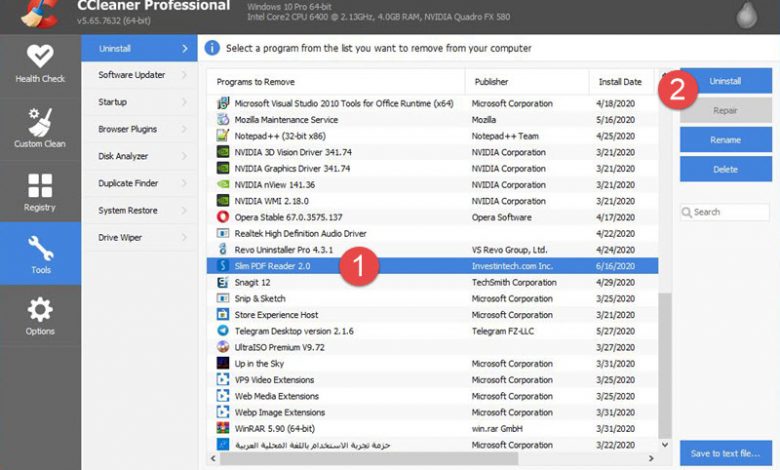This screenshot has width=780, height=470.
Task: Click the Delete button
Action: [x=726, y=169]
